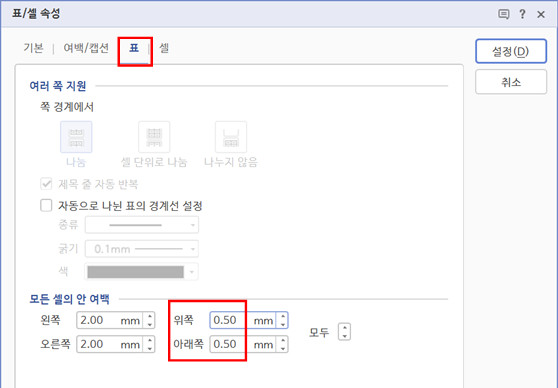Image resolution: width=558 pixels, height=388 pixels.
Task: Decrease all margins with 모두 down arrow
Action: click(344, 336)
